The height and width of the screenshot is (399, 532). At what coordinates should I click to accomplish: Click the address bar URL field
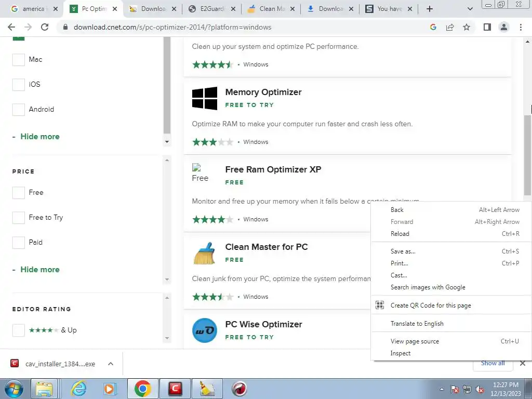click(x=241, y=27)
